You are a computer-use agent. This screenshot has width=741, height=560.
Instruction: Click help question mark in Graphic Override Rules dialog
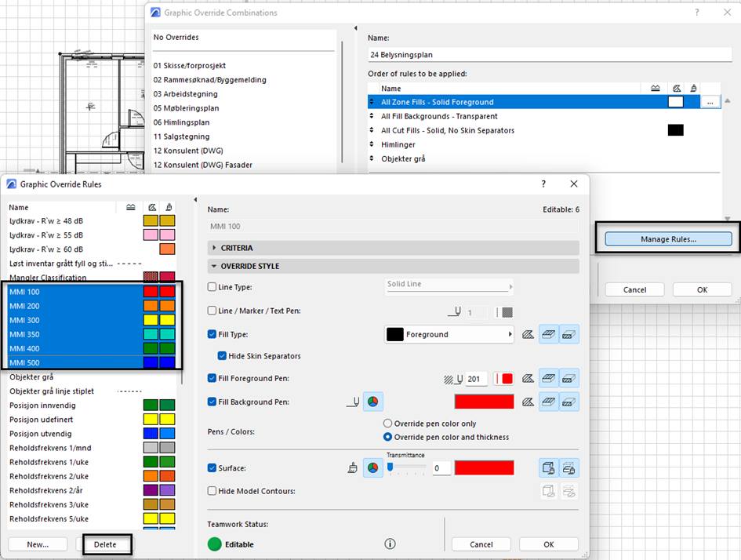point(543,184)
